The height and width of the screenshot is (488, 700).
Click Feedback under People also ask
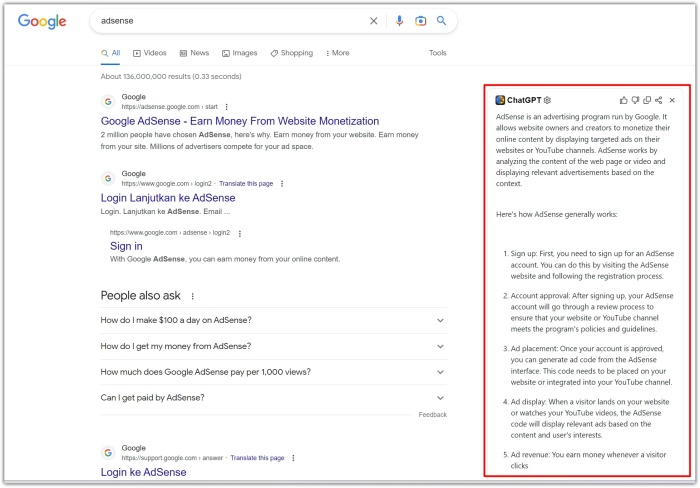433,415
